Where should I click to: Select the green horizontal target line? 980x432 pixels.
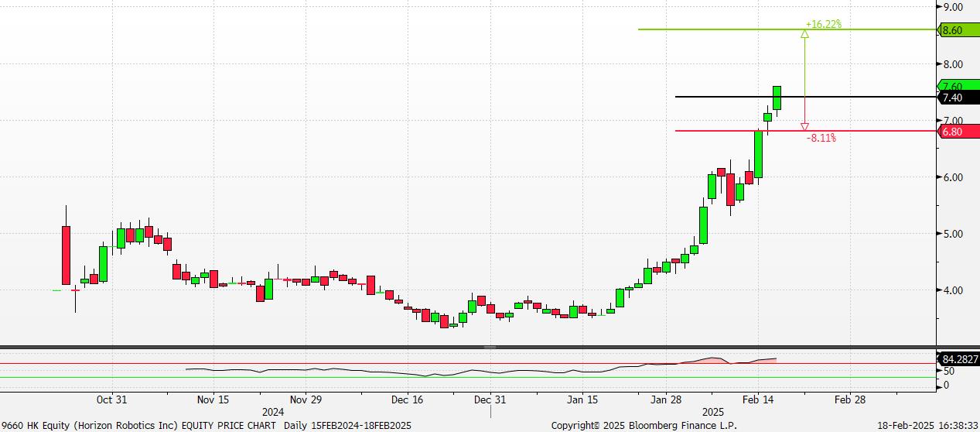click(x=787, y=29)
